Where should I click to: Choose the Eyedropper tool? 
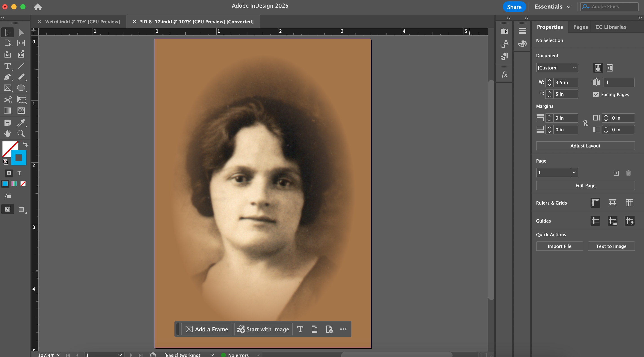click(21, 123)
